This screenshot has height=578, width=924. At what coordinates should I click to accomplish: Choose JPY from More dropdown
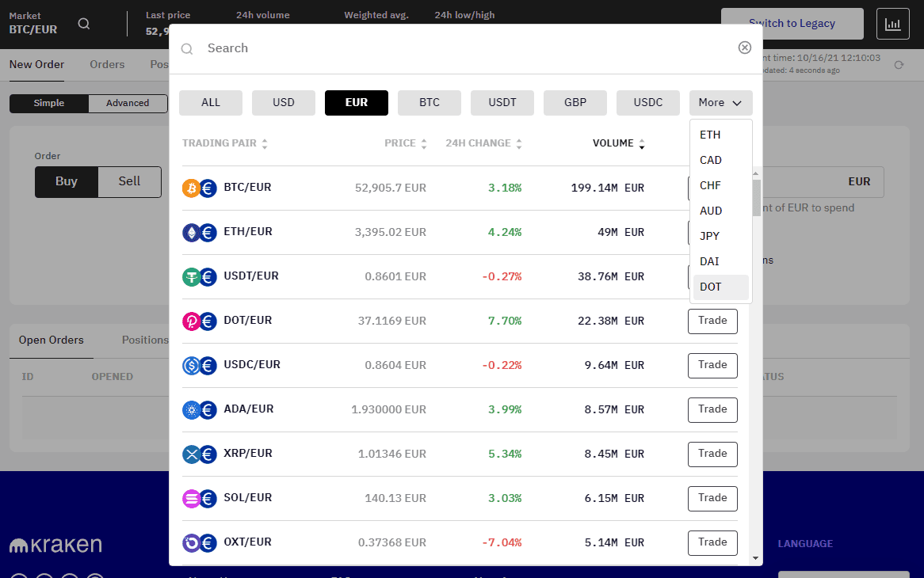click(720, 236)
